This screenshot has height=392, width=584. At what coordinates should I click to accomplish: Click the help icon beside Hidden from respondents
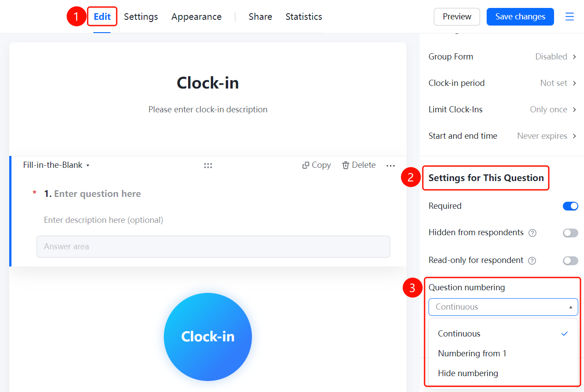(532, 233)
